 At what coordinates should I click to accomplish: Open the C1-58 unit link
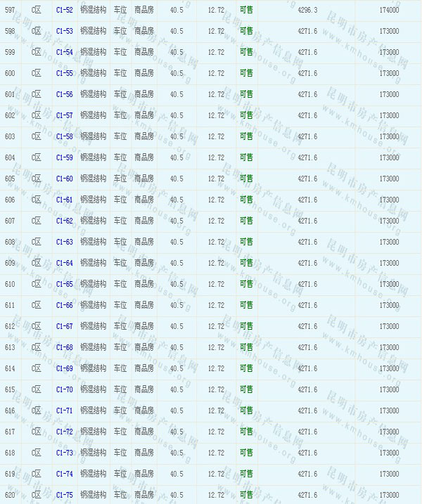click(64, 136)
